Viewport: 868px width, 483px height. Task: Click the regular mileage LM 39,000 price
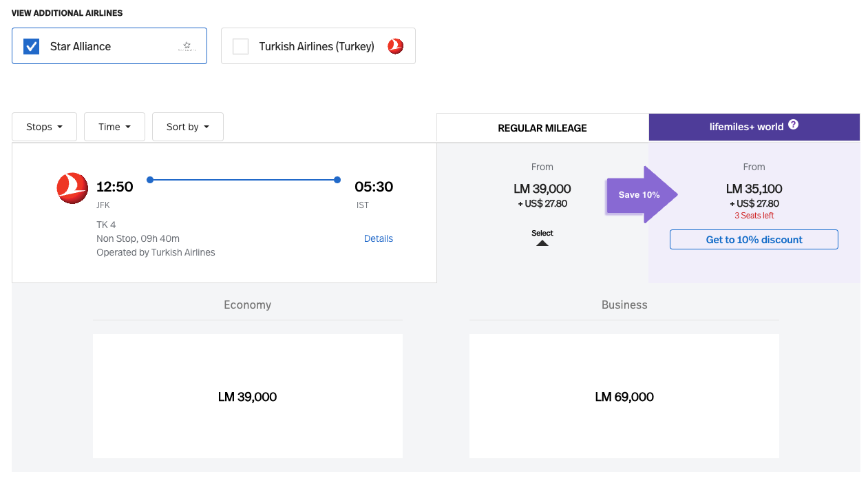coord(542,189)
